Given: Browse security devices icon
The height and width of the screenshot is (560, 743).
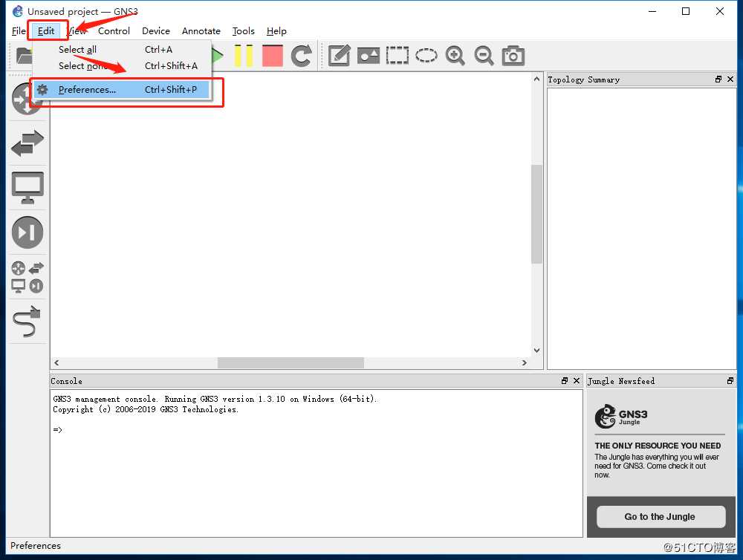Looking at the screenshot, I should coord(27,232).
